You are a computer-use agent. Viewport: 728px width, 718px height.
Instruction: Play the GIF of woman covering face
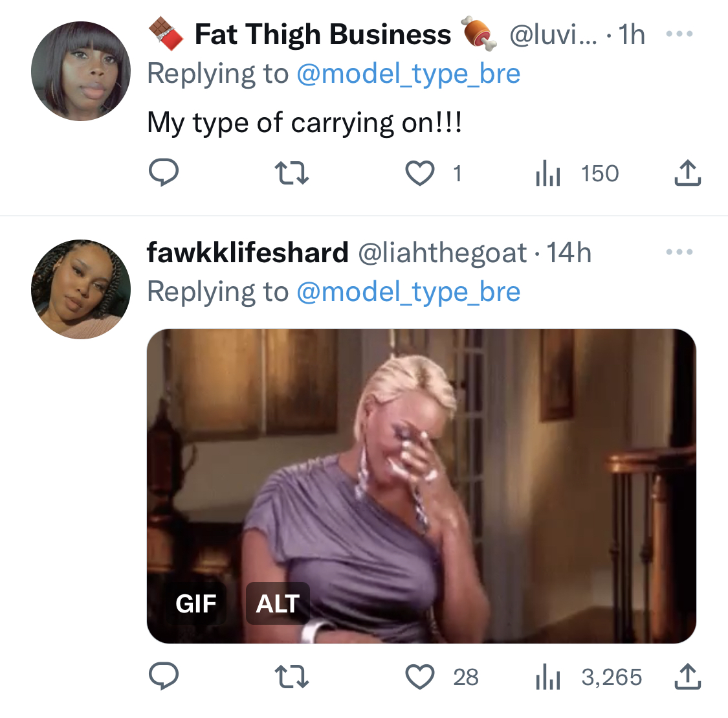[421, 486]
